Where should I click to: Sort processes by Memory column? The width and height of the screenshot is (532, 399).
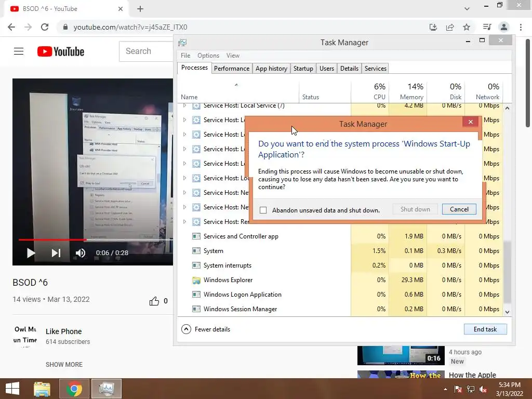coord(407,91)
